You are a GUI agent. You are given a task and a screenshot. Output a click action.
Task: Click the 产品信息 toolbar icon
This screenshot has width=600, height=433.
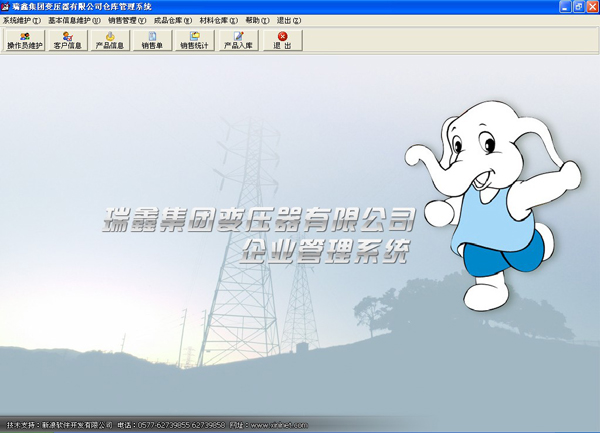tap(110, 40)
